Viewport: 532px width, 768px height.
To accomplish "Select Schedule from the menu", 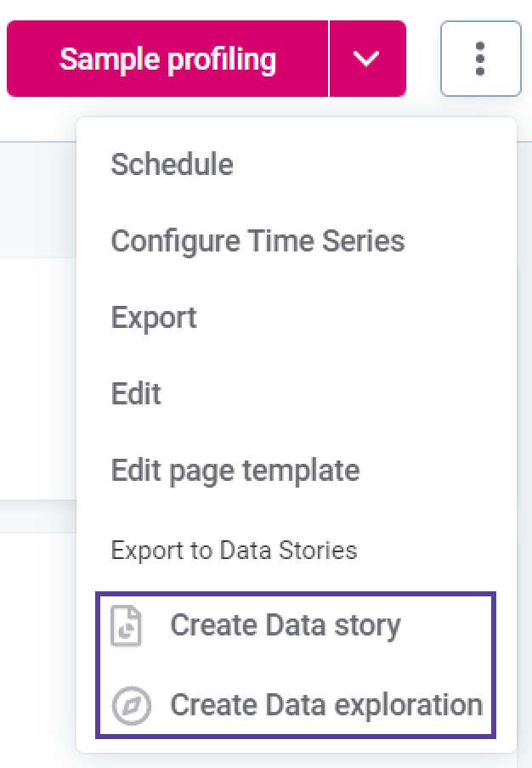I will (172, 164).
